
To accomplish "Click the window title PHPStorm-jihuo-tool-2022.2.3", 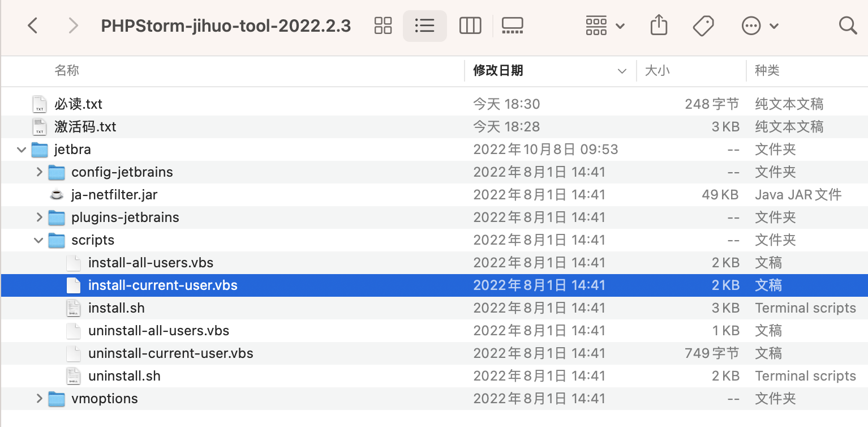I will click(226, 26).
